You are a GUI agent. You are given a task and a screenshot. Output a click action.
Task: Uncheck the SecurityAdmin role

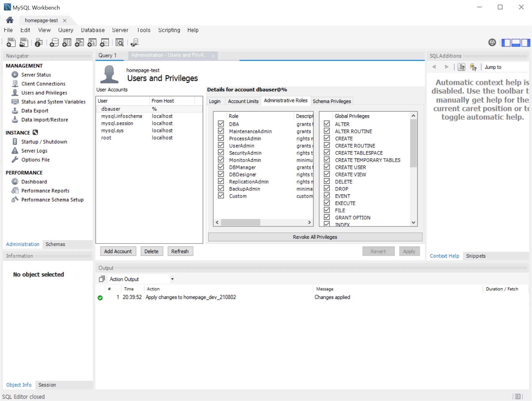coord(221,152)
